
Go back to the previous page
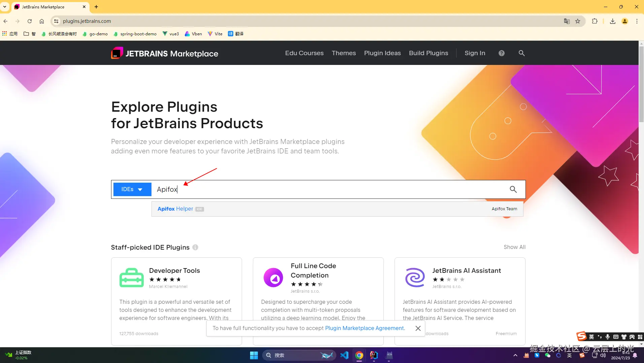click(5, 21)
